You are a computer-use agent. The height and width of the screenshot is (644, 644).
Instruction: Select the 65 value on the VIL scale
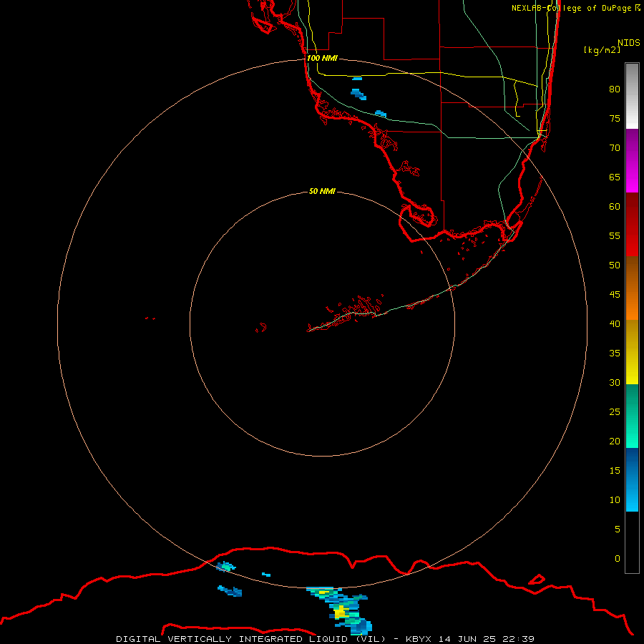[x=615, y=177]
